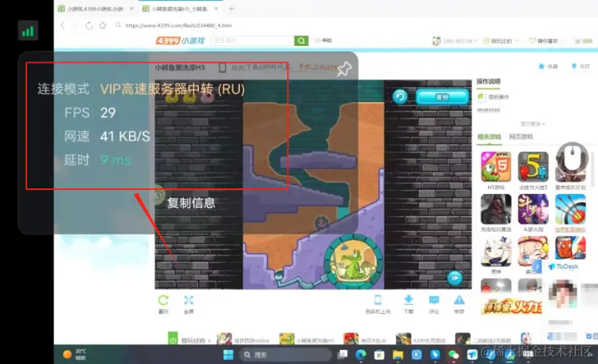Screen dimensions: 598x364
Task: Close the first 小游戏 browser tab
Action: point(131,9)
